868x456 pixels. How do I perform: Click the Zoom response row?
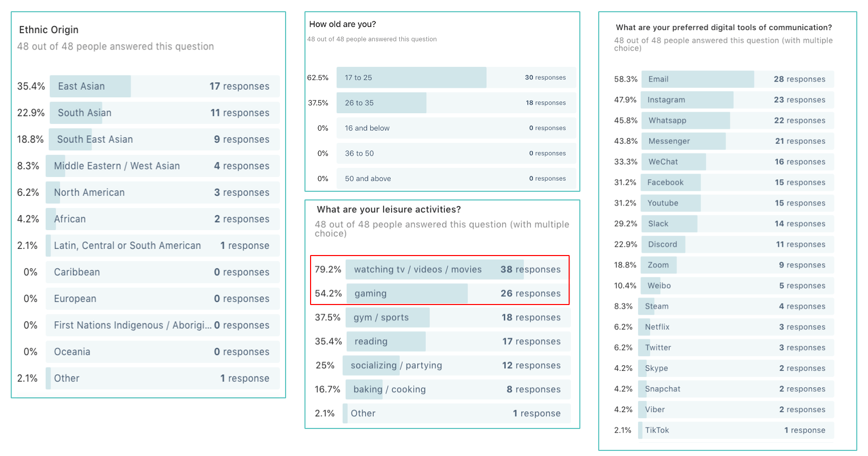pyautogui.click(x=737, y=265)
